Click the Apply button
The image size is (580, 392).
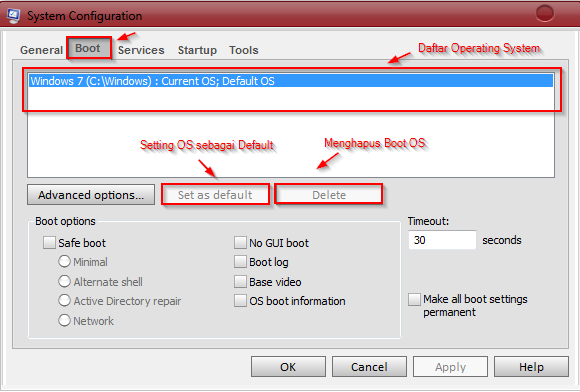click(450, 367)
